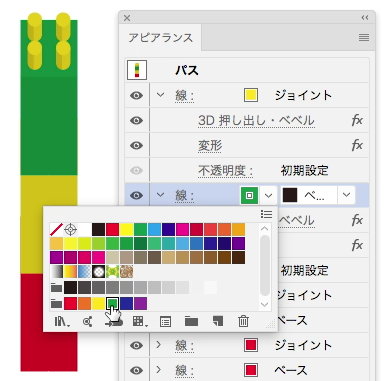
Task: Open 3D 押し出し・ベベル effect settings
Action: click(x=256, y=121)
